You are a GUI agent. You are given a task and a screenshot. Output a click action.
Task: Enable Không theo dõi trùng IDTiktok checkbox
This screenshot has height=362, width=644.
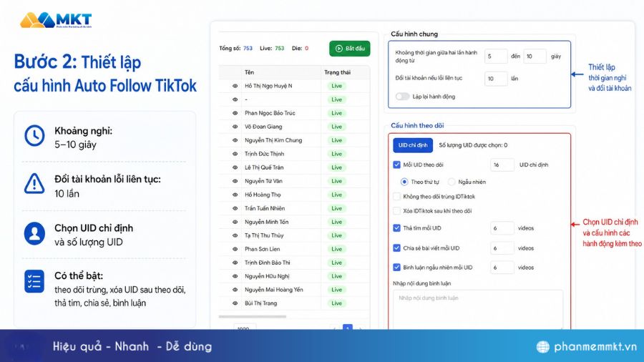click(396, 196)
